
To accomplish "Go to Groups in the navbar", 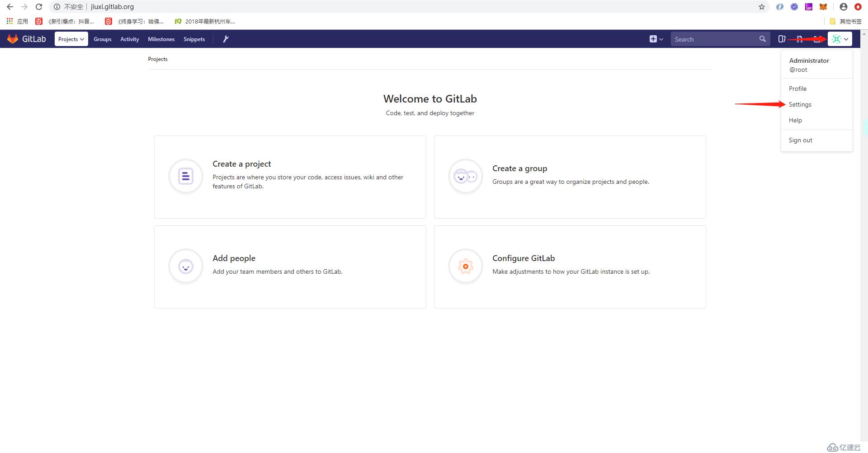I will coord(102,39).
